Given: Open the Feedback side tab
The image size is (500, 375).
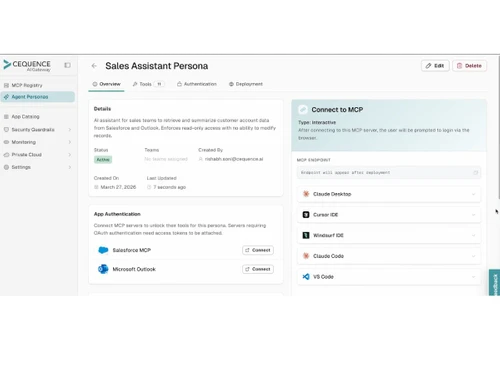Looking at the screenshot, I should tap(494, 282).
